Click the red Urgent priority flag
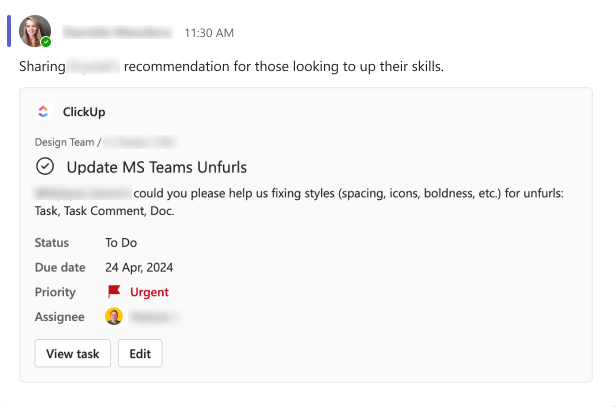615x407 pixels. [x=114, y=292]
